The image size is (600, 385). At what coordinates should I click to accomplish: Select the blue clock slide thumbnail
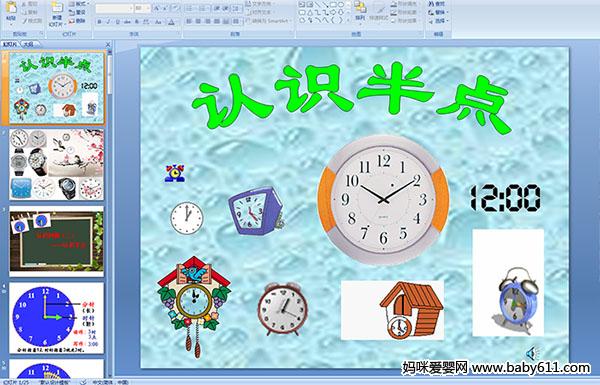[56, 318]
